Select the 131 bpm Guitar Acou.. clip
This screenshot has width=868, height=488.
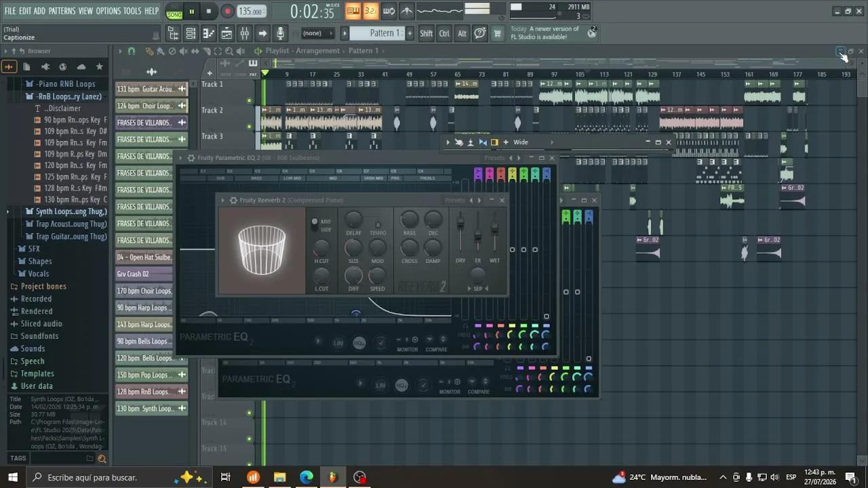pyautogui.click(x=152, y=89)
